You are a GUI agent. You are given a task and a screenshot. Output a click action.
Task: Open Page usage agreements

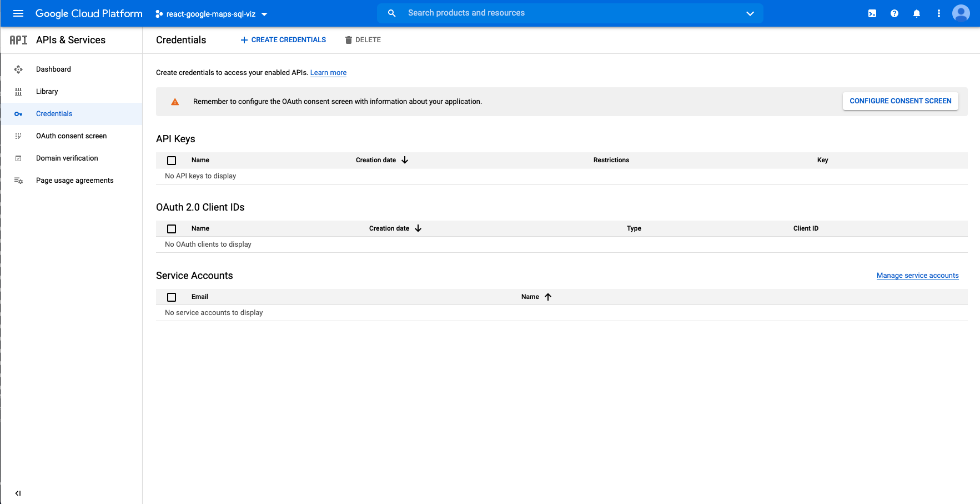coord(74,181)
